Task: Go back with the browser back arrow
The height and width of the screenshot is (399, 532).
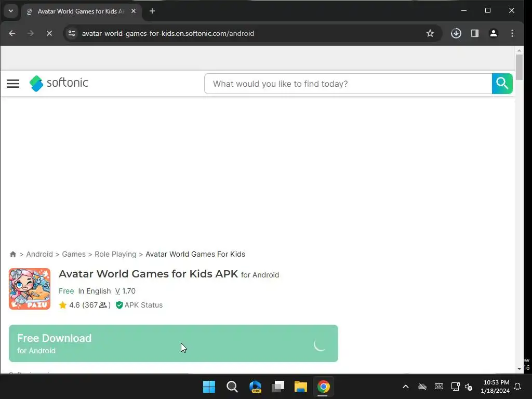Action: point(12,33)
